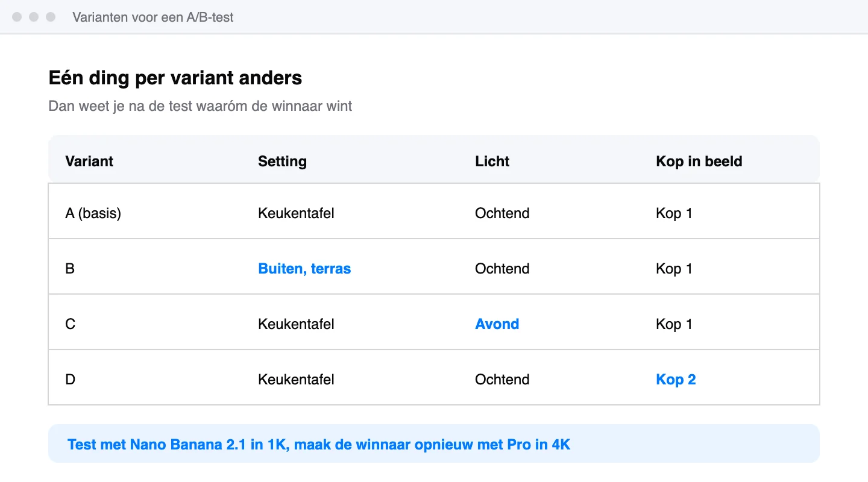Click variant D row label
868x482 pixels.
pyautogui.click(x=70, y=380)
